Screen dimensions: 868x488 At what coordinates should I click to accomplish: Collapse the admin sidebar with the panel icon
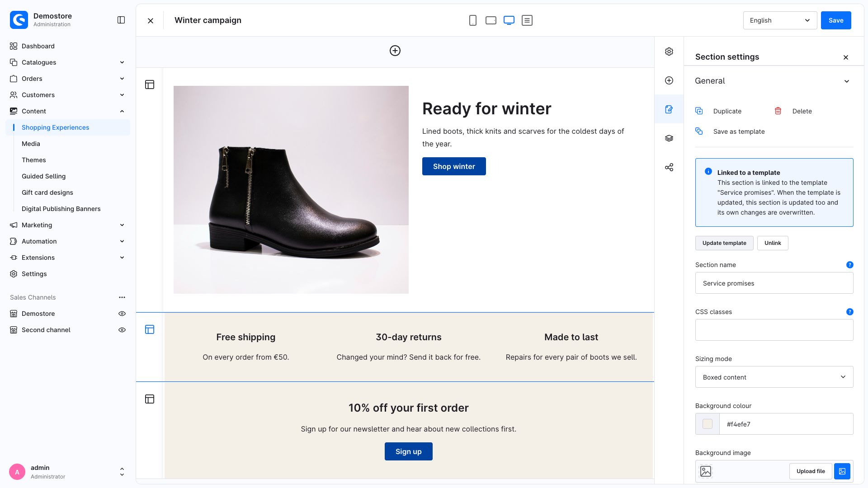(x=121, y=20)
